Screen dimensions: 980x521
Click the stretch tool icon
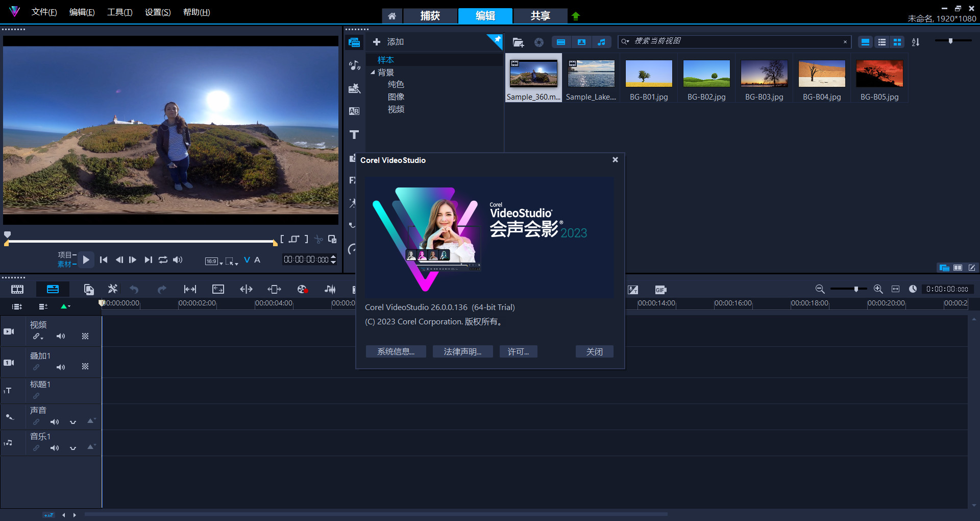click(218, 290)
